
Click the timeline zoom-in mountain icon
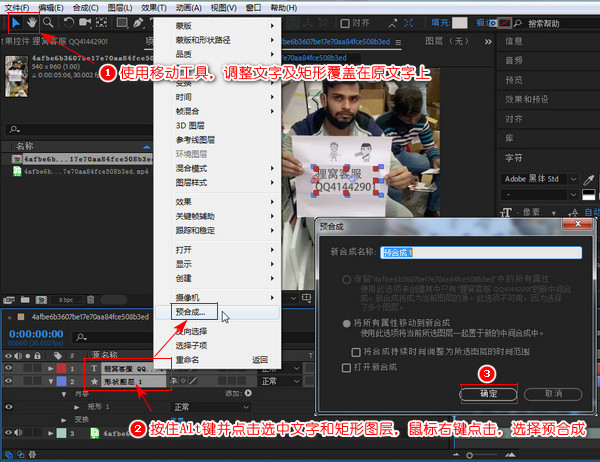510,455
